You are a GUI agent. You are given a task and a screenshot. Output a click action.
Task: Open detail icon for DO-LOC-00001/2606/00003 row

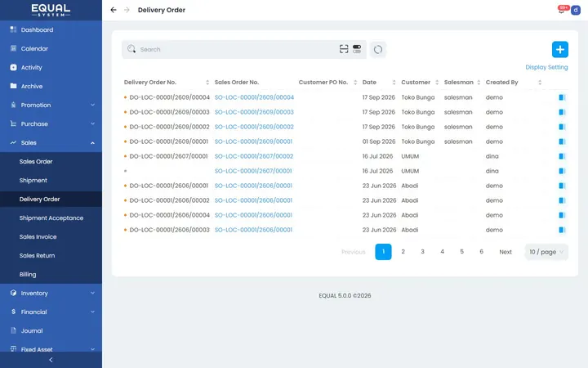point(562,230)
